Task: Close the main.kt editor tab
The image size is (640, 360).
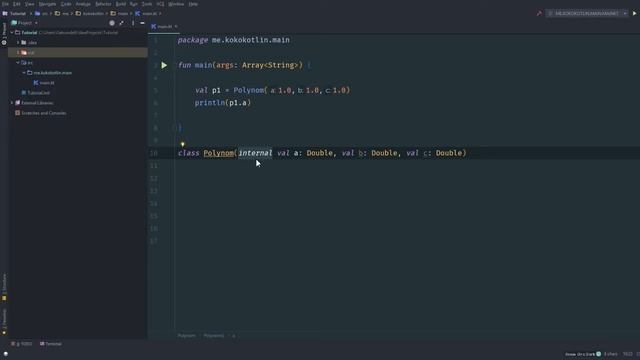Action: [x=176, y=27]
